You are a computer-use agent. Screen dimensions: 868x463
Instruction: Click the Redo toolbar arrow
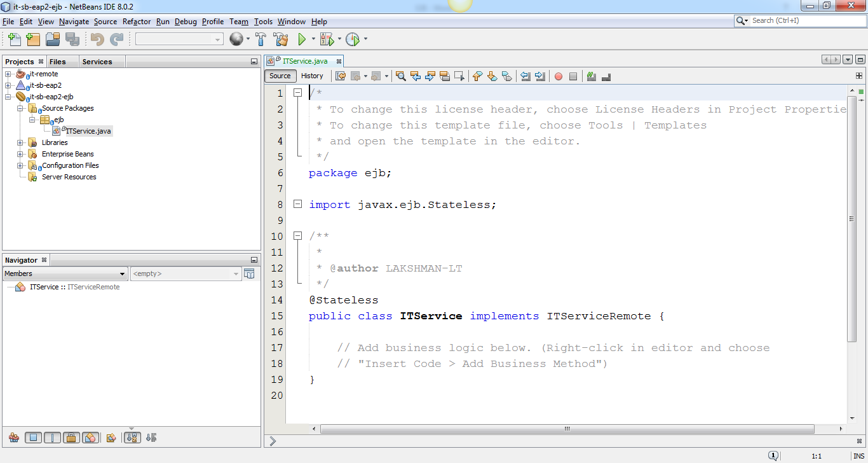(116, 39)
